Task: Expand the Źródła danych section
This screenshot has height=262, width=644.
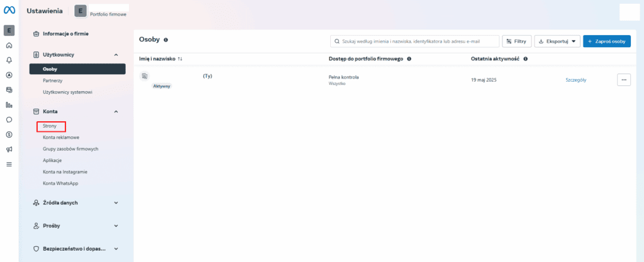Action: [116, 203]
